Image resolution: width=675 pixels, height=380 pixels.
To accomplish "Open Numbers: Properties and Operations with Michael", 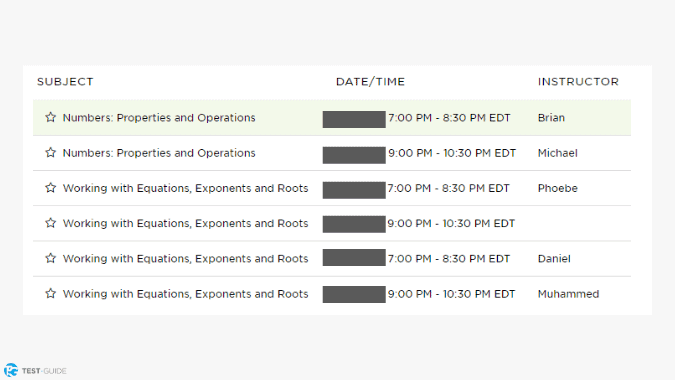I will tap(159, 153).
